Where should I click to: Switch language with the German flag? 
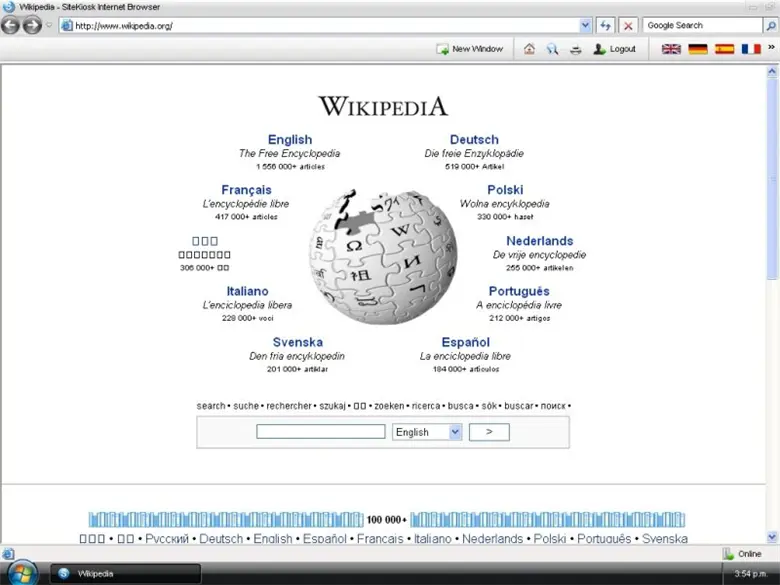(698, 49)
